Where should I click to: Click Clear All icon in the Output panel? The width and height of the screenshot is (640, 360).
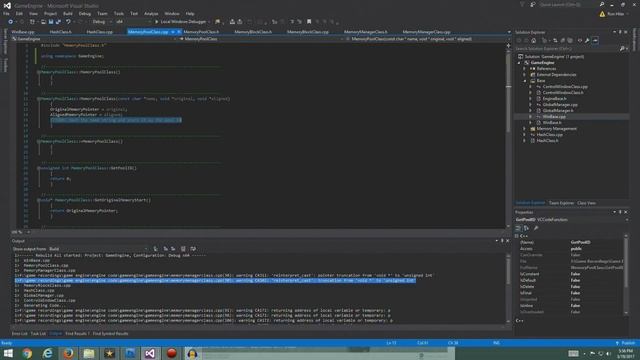tap(183, 249)
